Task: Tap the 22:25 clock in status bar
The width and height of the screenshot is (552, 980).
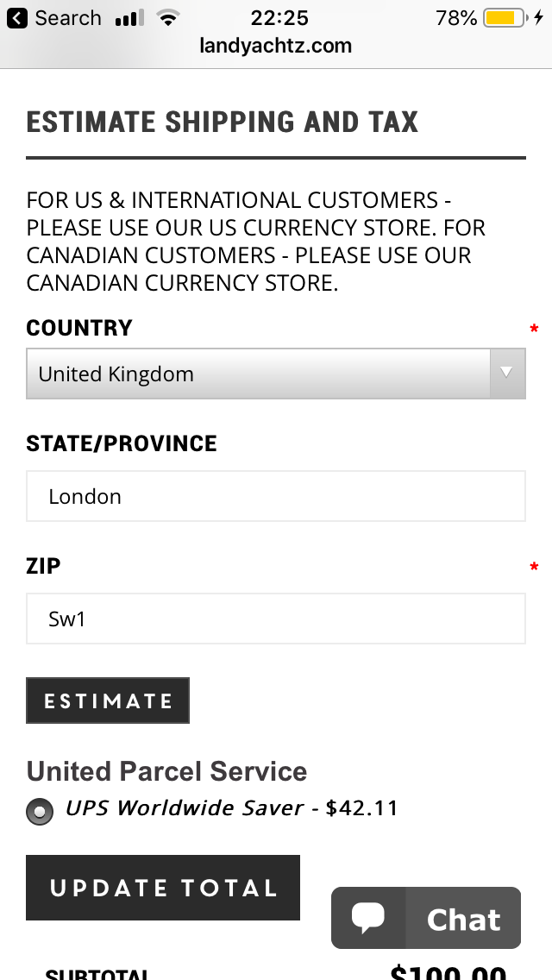Action: (x=279, y=18)
